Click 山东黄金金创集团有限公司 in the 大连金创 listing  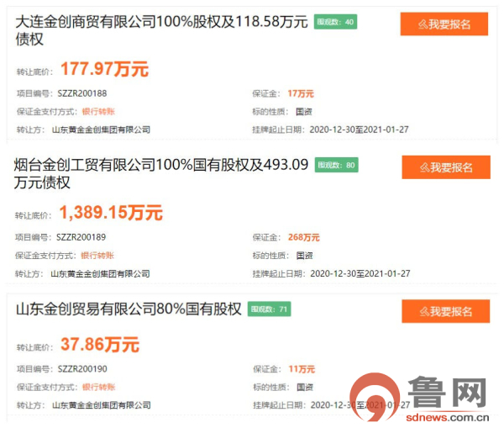[101, 129]
